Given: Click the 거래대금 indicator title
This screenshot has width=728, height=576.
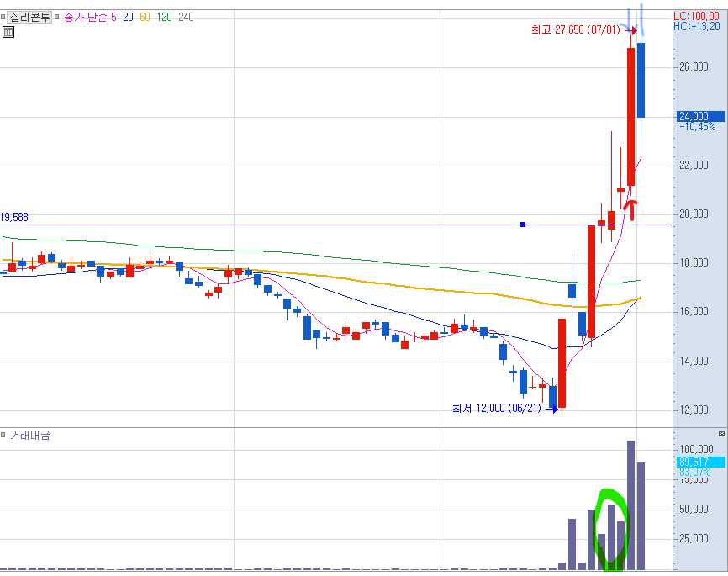Looking at the screenshot, I should click(29, 436).
